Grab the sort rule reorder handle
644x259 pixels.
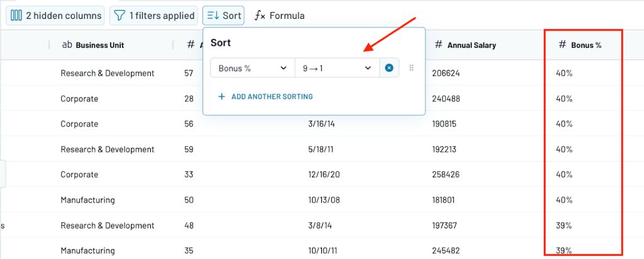point(411,68)
